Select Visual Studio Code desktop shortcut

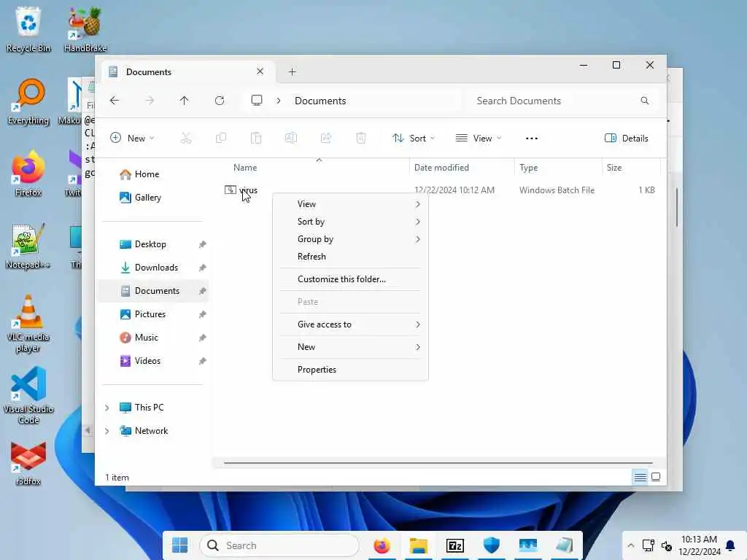28,395
